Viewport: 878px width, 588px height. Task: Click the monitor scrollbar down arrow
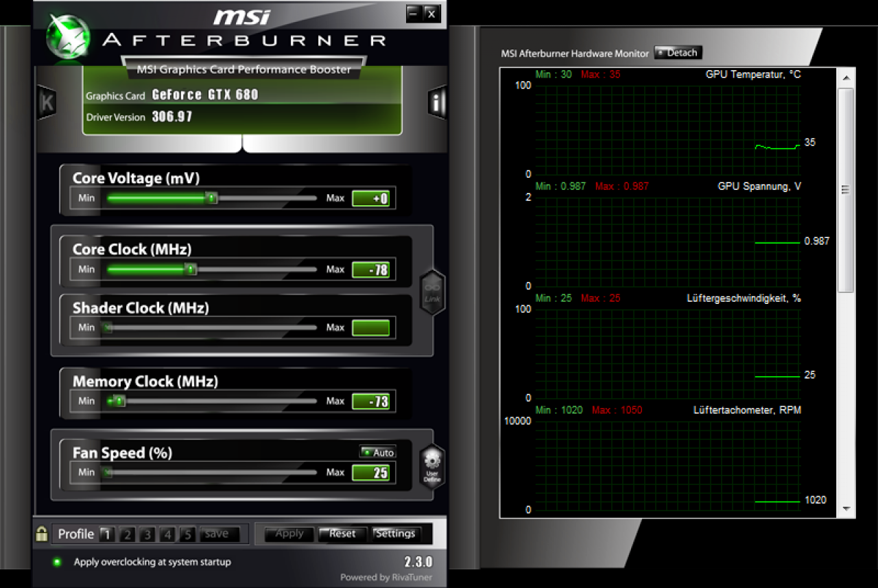click(x=846, y=509)
